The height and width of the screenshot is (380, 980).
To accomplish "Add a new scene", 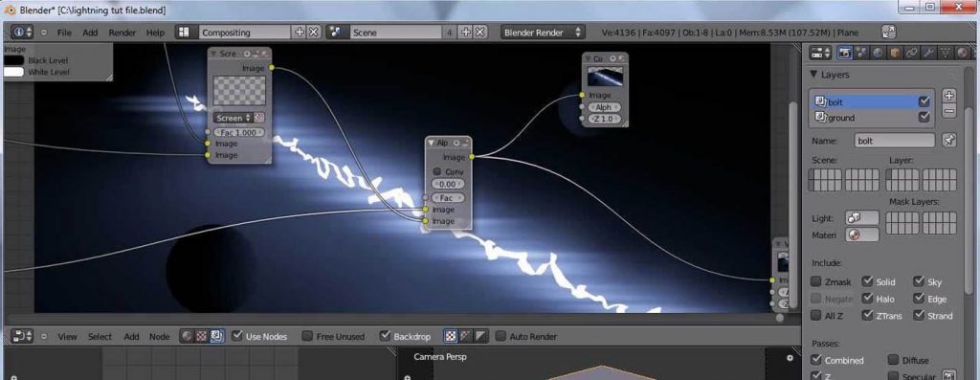I will point(466,32).
